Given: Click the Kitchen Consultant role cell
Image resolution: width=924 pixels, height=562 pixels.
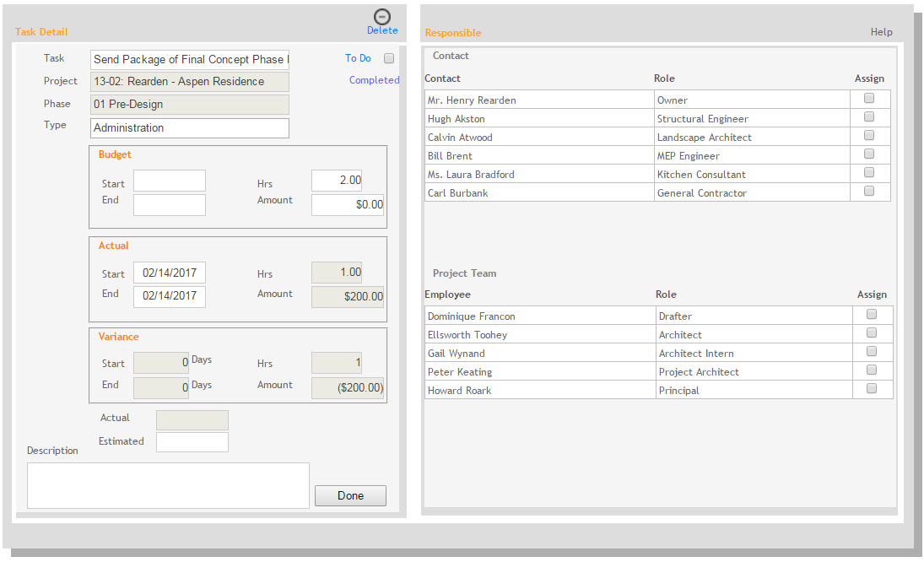Looking at the screenshot, I should coord(752,174).
